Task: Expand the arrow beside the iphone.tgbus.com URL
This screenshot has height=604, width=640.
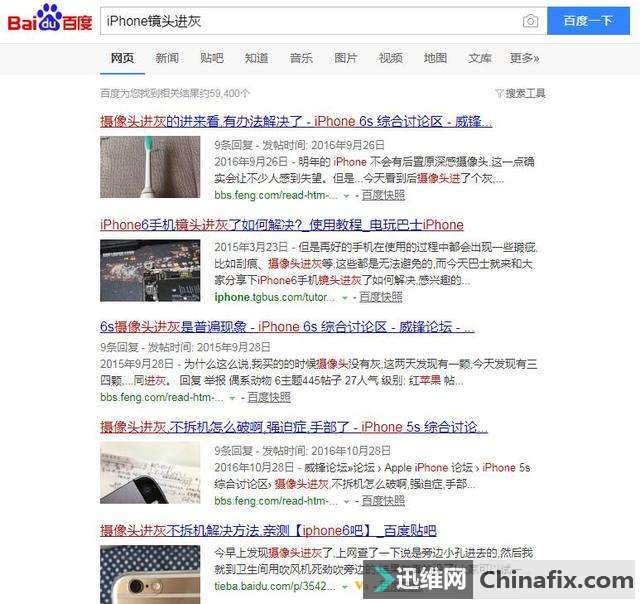Action: click(x=344, y=298)
